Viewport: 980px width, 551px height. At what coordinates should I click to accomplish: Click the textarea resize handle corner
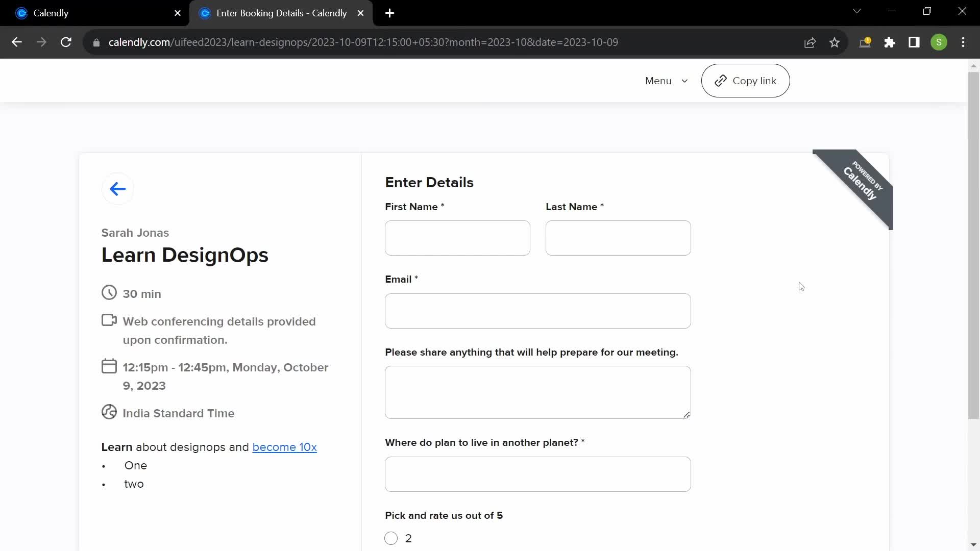point(687,415)
